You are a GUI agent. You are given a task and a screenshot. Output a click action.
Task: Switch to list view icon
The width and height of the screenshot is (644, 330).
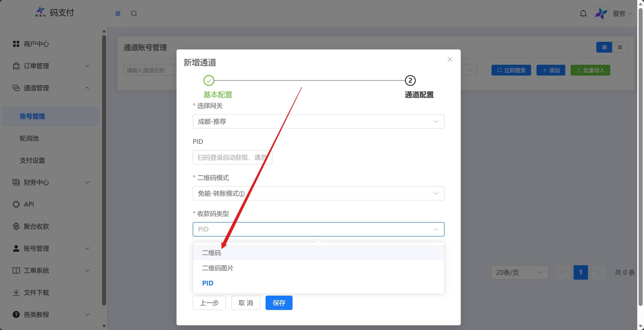point(620,47)
